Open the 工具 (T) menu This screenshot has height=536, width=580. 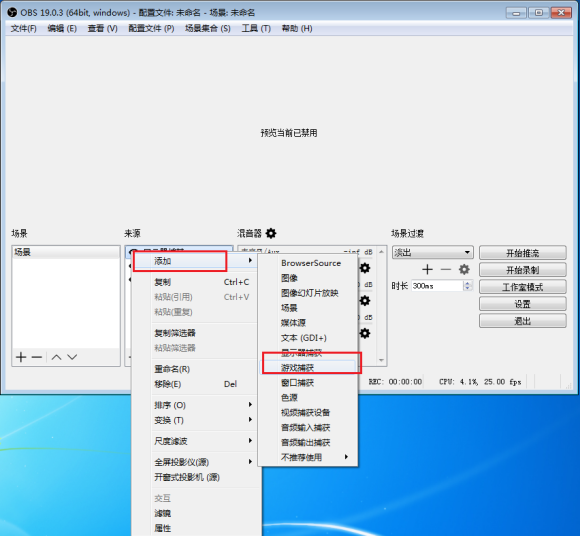(256, 28)
